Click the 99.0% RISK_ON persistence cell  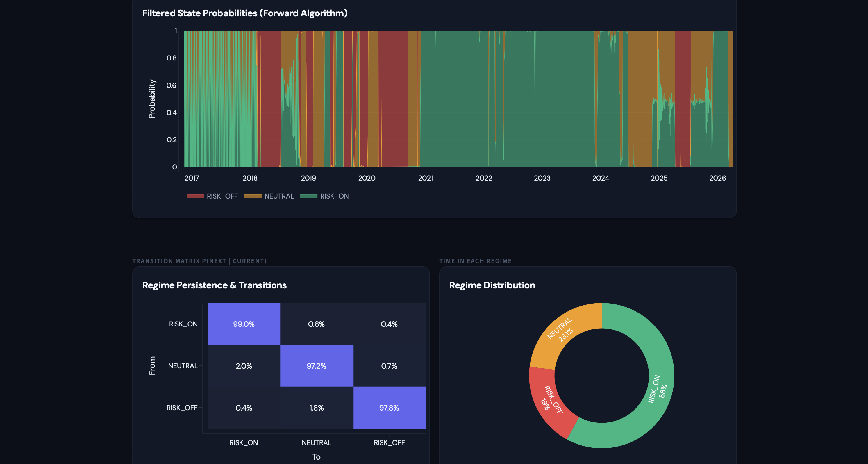tap(244, 324)
